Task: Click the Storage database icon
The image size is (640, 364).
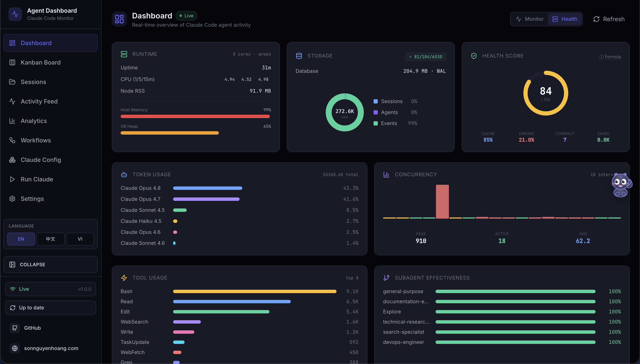Action: point(299,56)
